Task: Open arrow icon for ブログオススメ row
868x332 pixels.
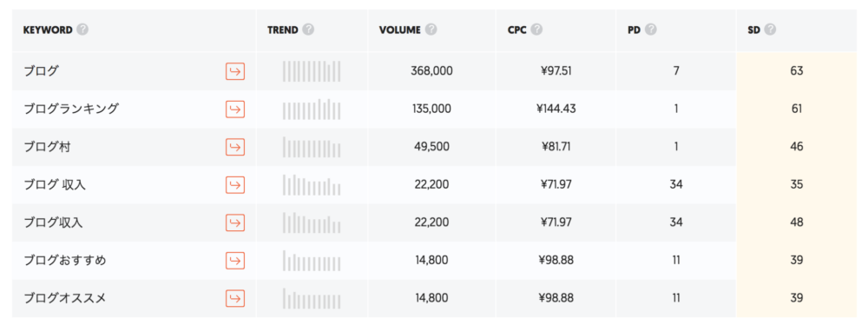Action: (235, 298)
